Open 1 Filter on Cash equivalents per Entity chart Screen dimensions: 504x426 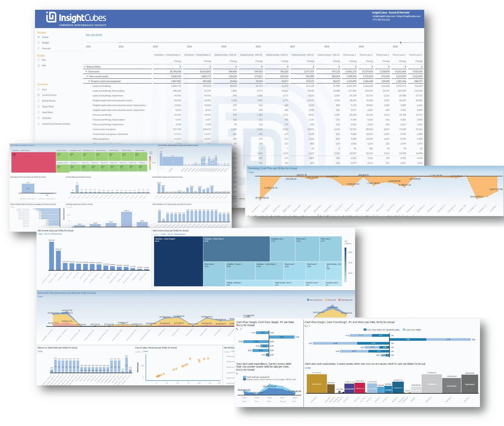click(308, 368)
